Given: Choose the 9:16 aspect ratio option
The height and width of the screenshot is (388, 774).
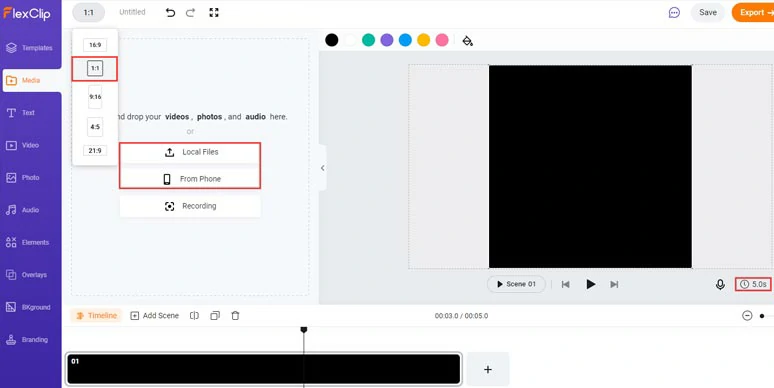Looking at the screenshot, I should [x=95, y=97].
